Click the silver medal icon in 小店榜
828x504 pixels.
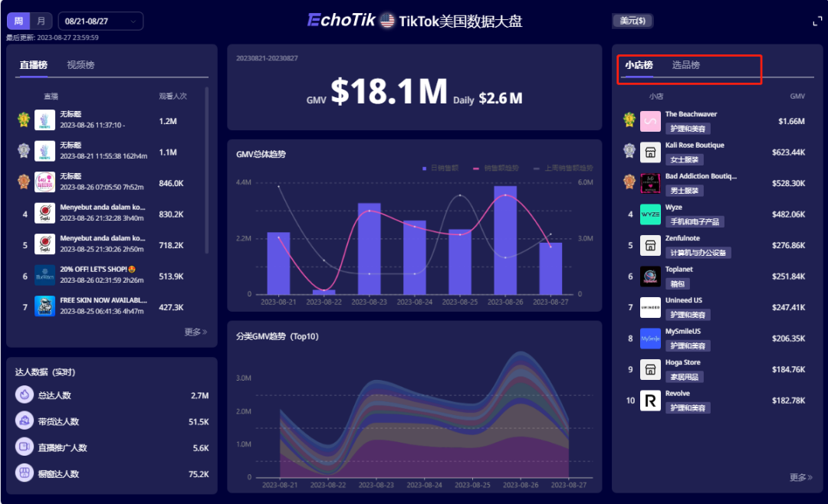coord(629,151)
